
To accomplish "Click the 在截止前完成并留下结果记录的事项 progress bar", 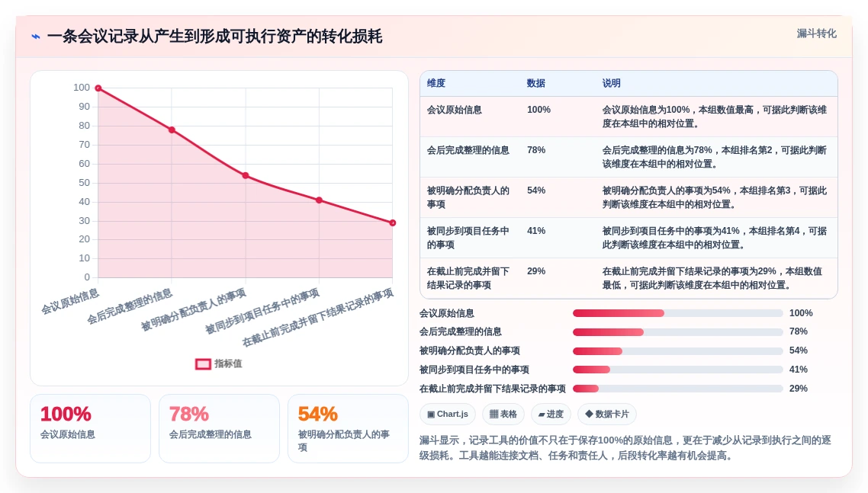I will (x=677, y=389).
